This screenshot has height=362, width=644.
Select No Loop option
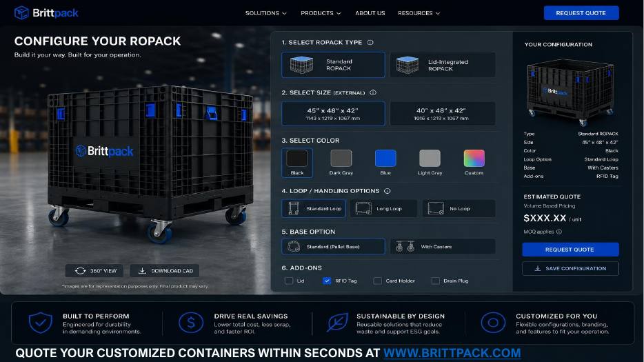click(459, 208)
